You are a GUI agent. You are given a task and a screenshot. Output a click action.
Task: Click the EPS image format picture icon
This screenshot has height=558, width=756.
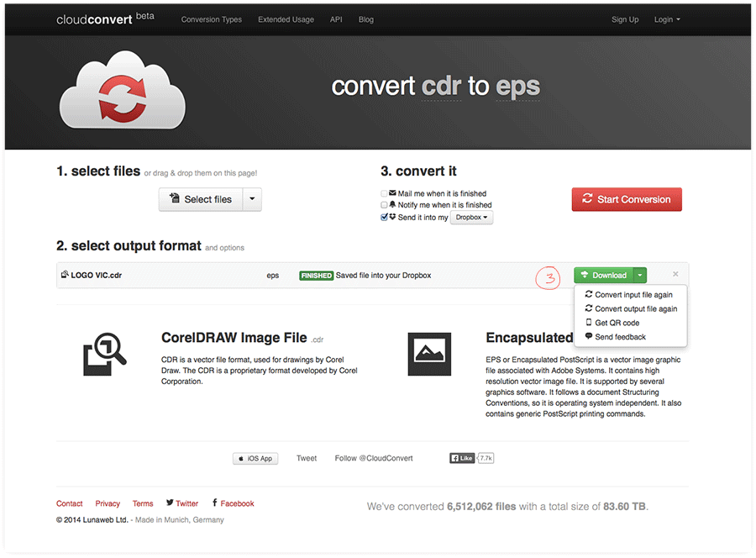tap(429, 354)
